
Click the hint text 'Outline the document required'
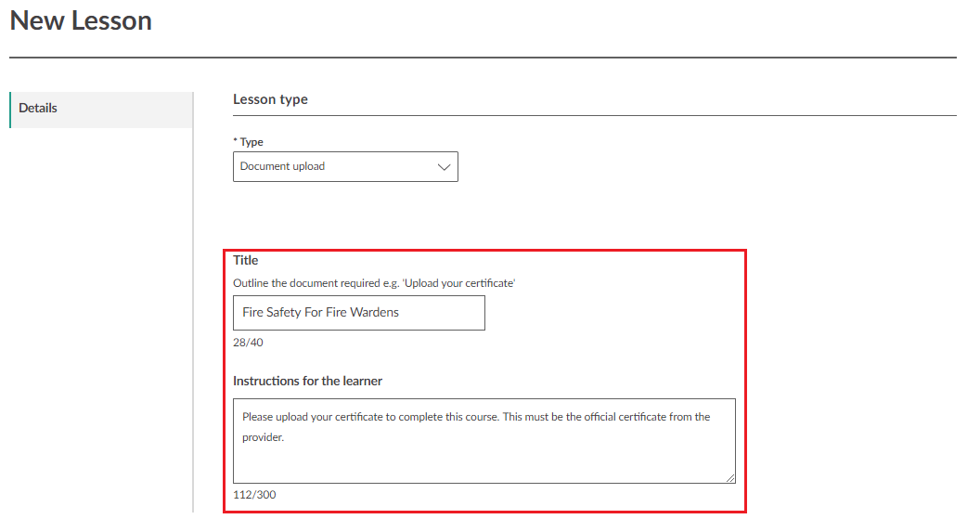374,283
